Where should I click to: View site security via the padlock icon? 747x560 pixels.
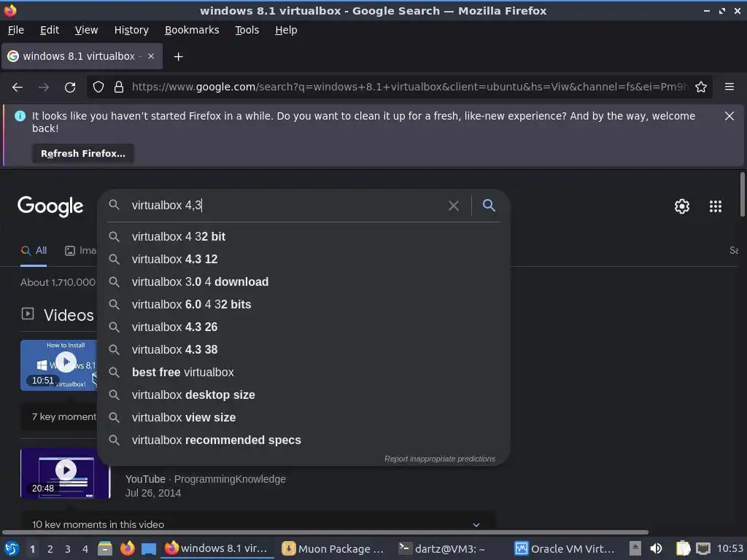click(x=119, y=87)
